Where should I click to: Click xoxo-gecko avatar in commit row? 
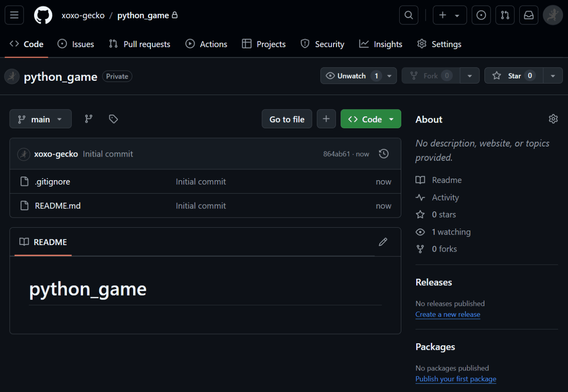[x=24, y=154]
